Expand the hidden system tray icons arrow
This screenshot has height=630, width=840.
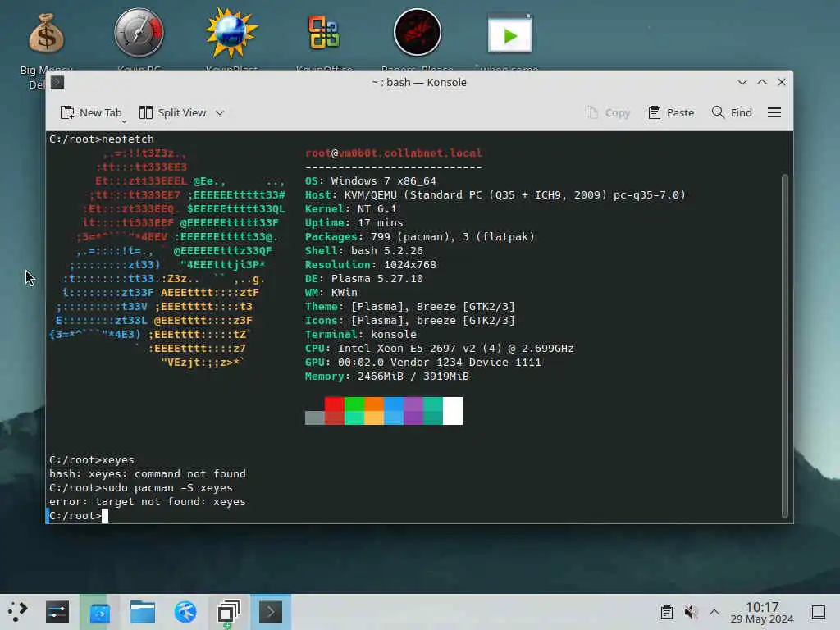click(x=714, y=612)
